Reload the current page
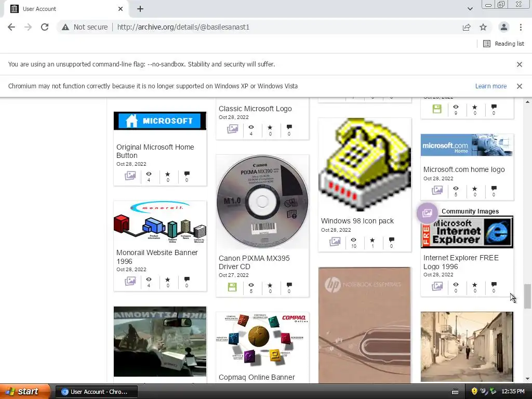 coord(45,27)
